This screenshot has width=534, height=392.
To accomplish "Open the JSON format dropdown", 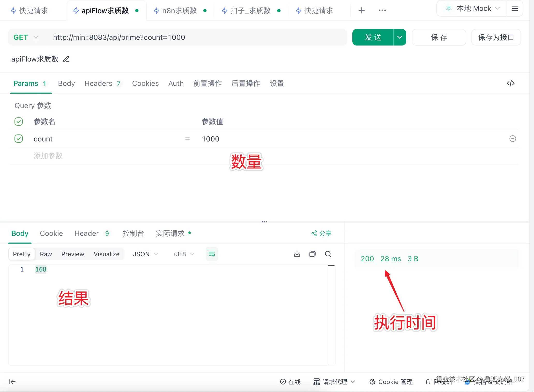I will 145,254.
